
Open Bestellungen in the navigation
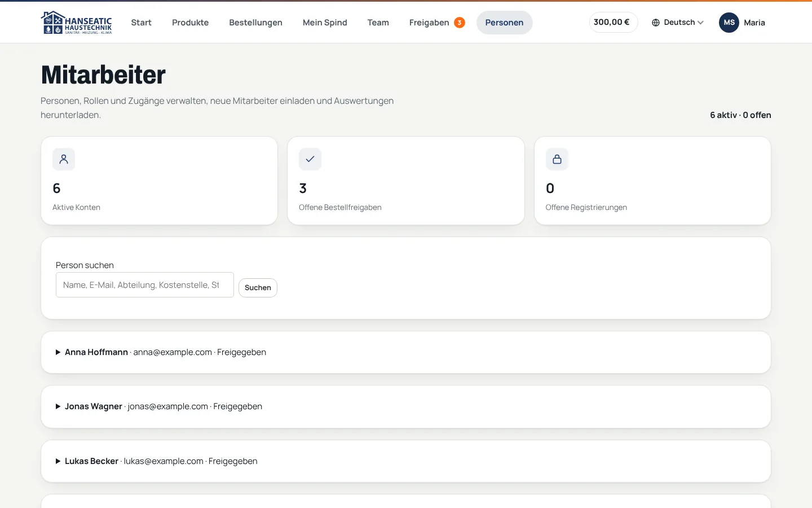point(255,23)
